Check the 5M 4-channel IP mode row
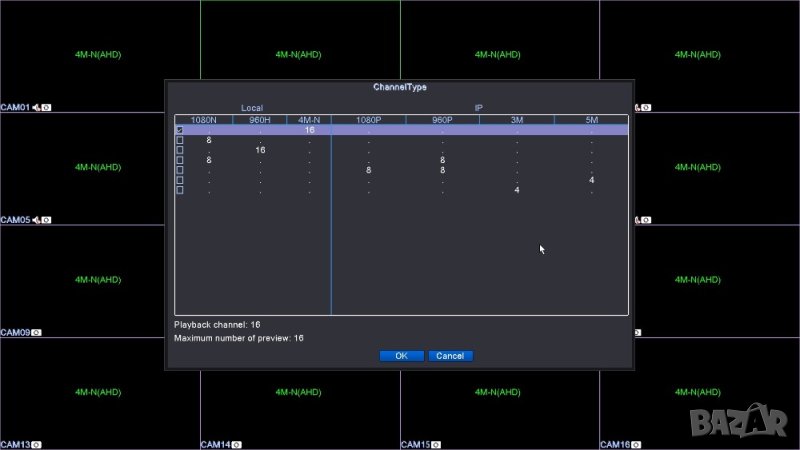The width and height of the screenshot is (800, 450). [180, 180]
